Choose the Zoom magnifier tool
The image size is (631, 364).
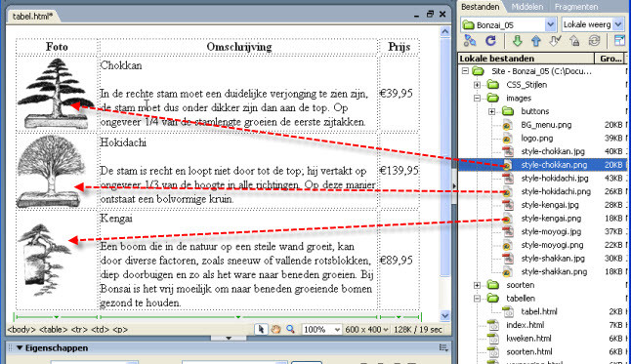coord(290,330)
